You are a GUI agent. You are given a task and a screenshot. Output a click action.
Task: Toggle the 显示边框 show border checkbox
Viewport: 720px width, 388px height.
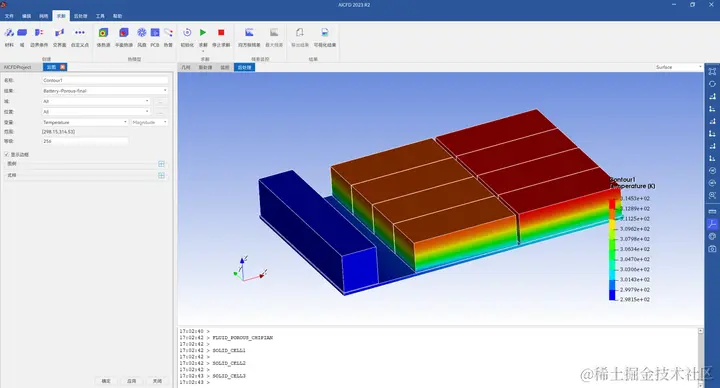pyautogui.click(x=6, y=154)
